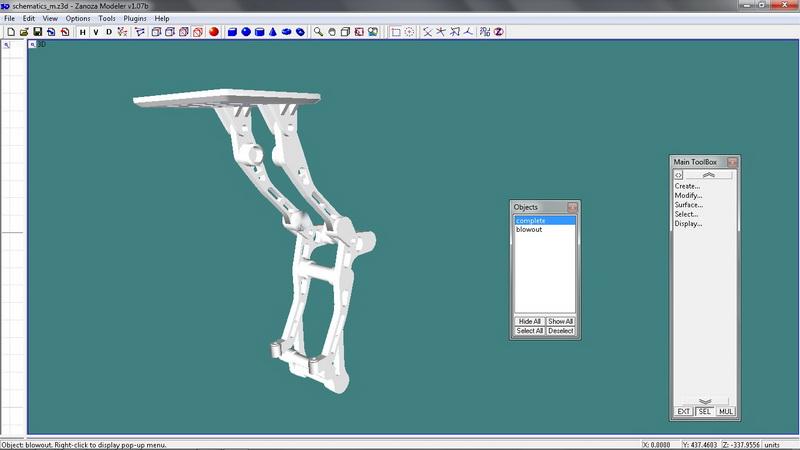Expand the Surface... toolbox section
The image size is (800, 450).
(x=688, y=205)
